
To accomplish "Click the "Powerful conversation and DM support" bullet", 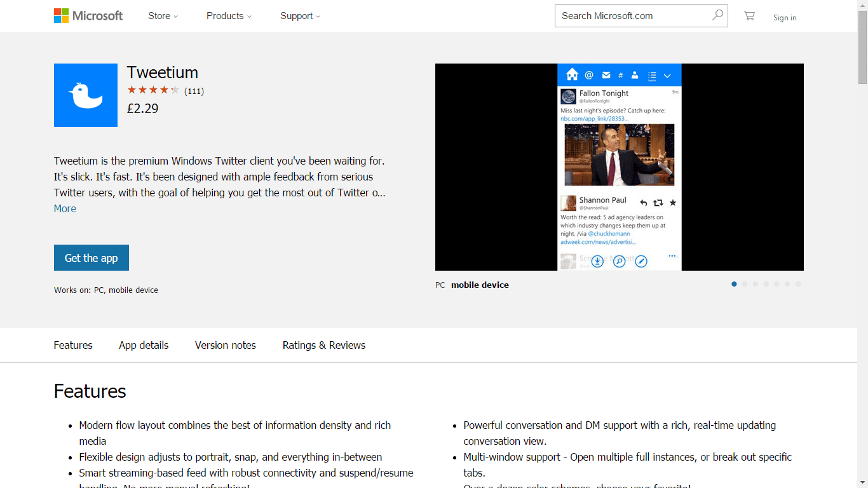I will point(620,433).
